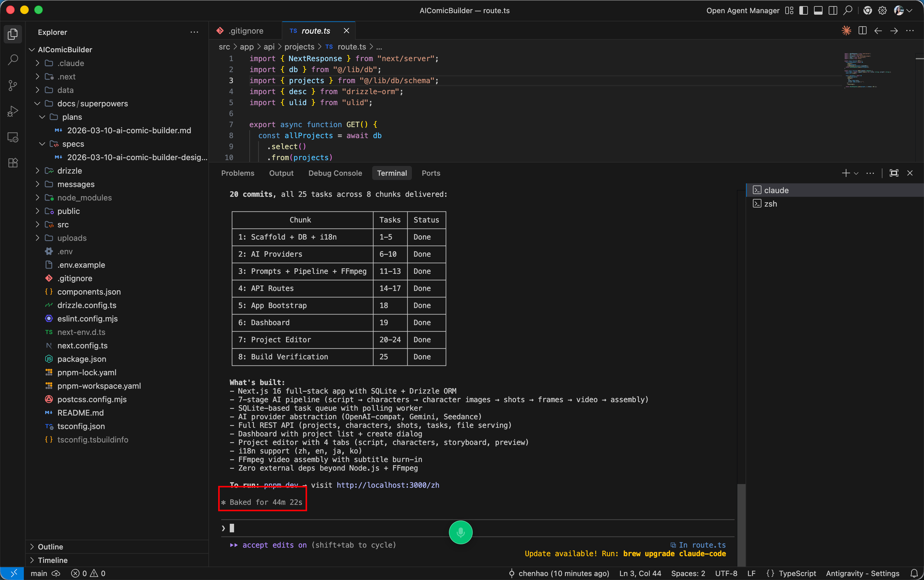Screen dimensions: 924x580
Task: Toggle the primary side bar visibility
Action: (x=804, y=10)
